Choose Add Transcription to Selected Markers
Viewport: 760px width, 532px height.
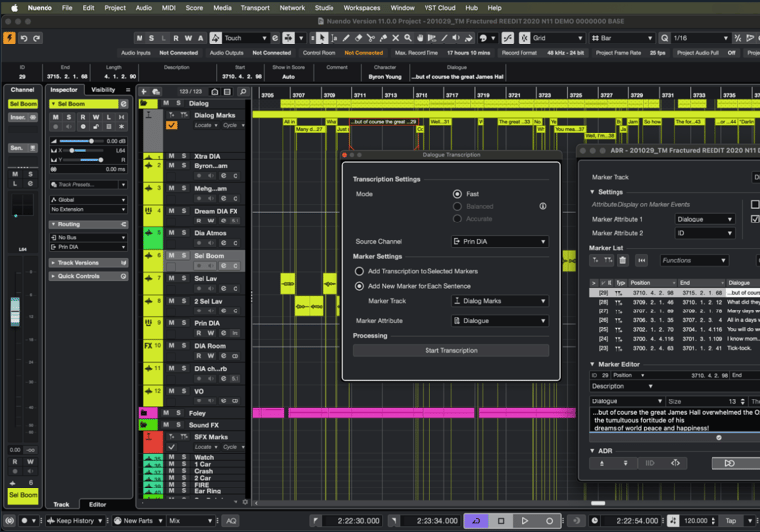360,271
